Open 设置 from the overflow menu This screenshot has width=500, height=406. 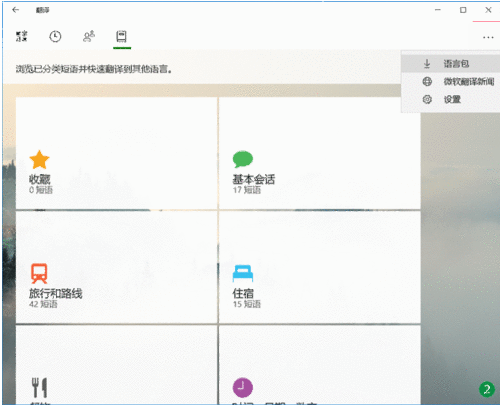coord(450,99)
